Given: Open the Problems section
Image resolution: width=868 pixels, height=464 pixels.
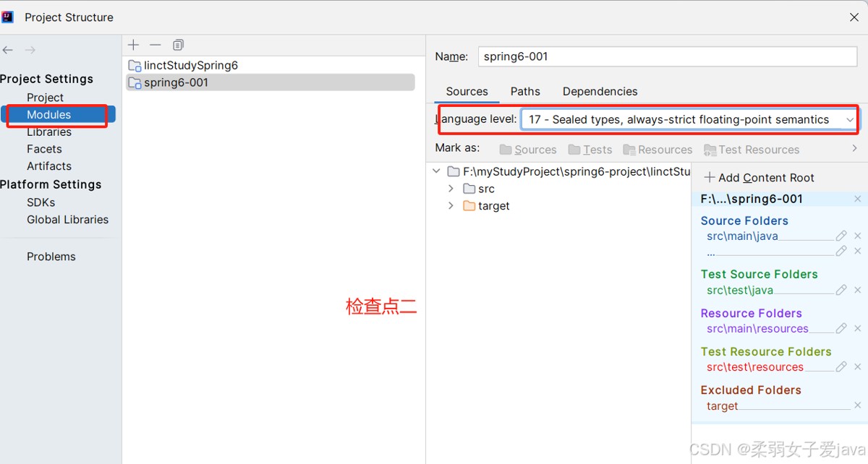Looking at the screenshot, I should point(51,257).
